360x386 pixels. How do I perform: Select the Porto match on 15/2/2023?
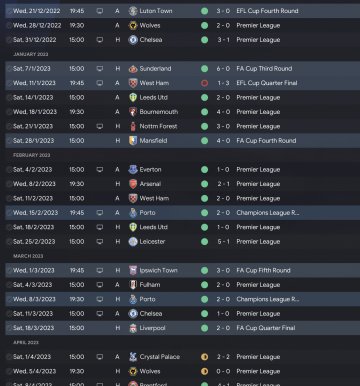[x=182, y=213]
